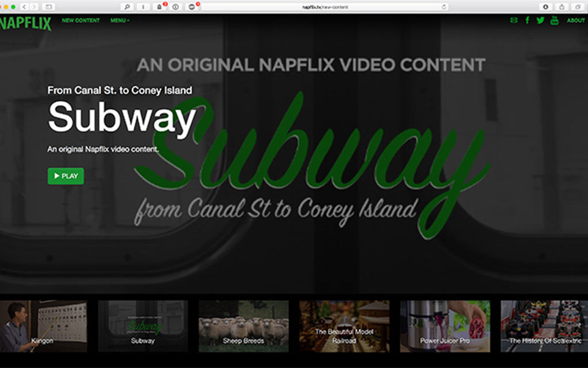Open the YouTube icon in header
Image resolution: width=588 pixels, height=368 pixels.
point(554,21)
